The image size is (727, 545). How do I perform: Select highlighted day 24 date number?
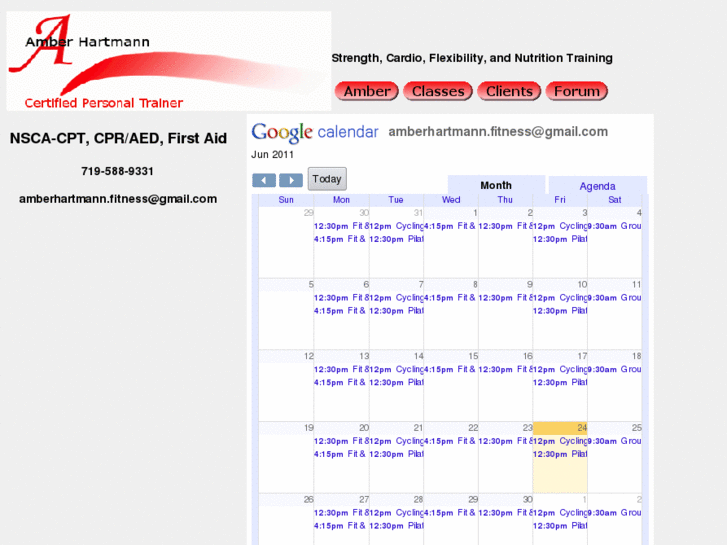pos(582,428)
